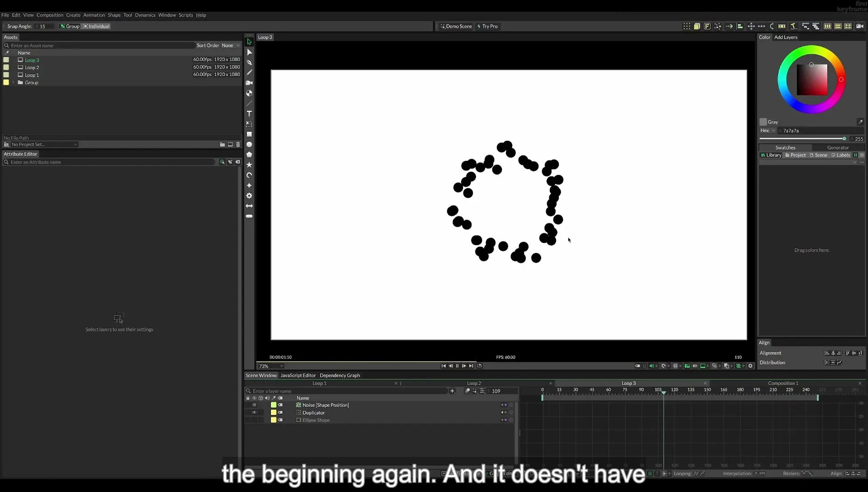Choose the Rectangle shape tool
The width and height of the screenshot is (868, 492).
tap(249, 134)
